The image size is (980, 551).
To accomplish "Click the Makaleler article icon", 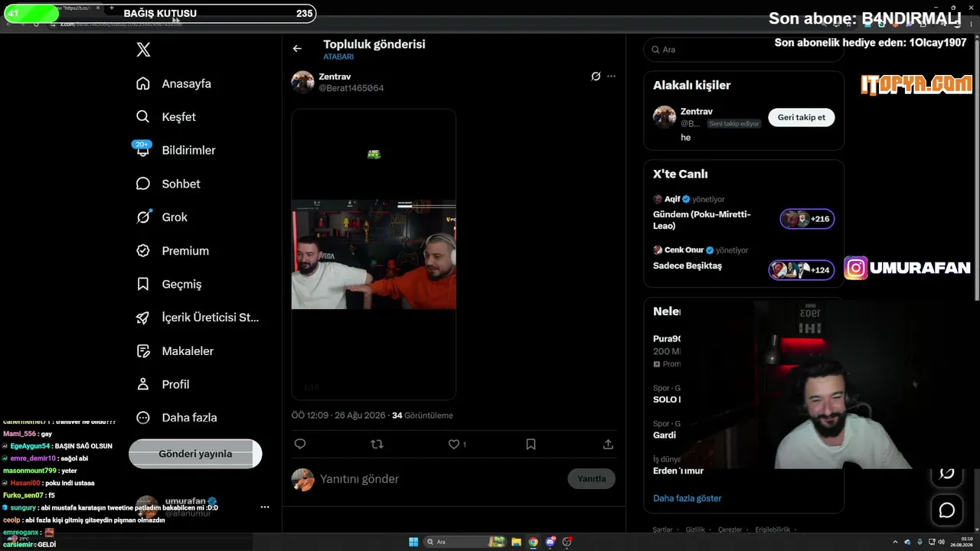I will pyautogui.click(x=143, y=350).
